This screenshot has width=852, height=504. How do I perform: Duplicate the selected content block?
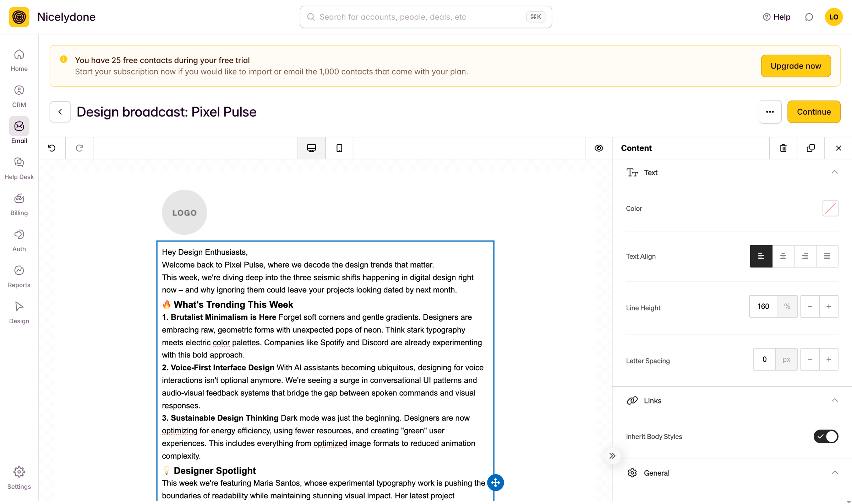point(811,148)
